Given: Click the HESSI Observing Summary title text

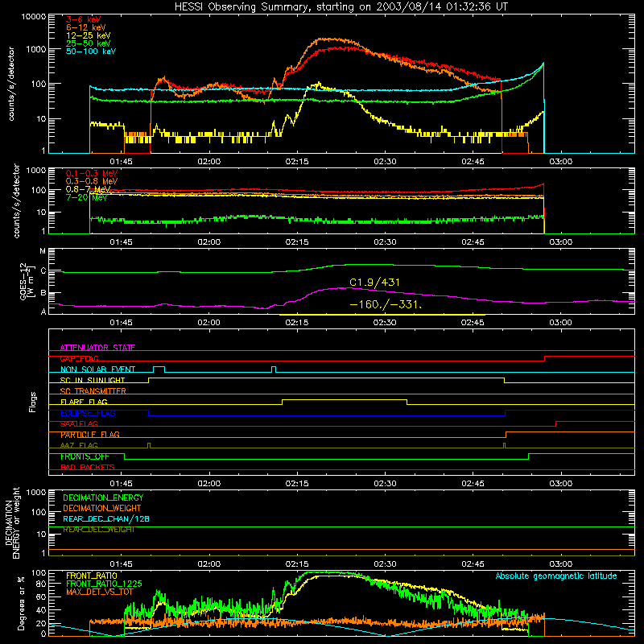Looking at the screenshot, I should [341, 6].
